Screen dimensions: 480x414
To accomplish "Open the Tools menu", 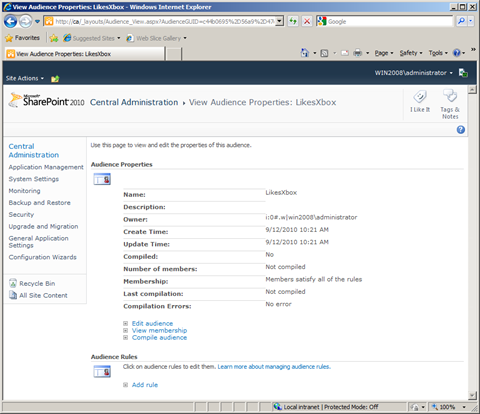I will tap(438, 53).
